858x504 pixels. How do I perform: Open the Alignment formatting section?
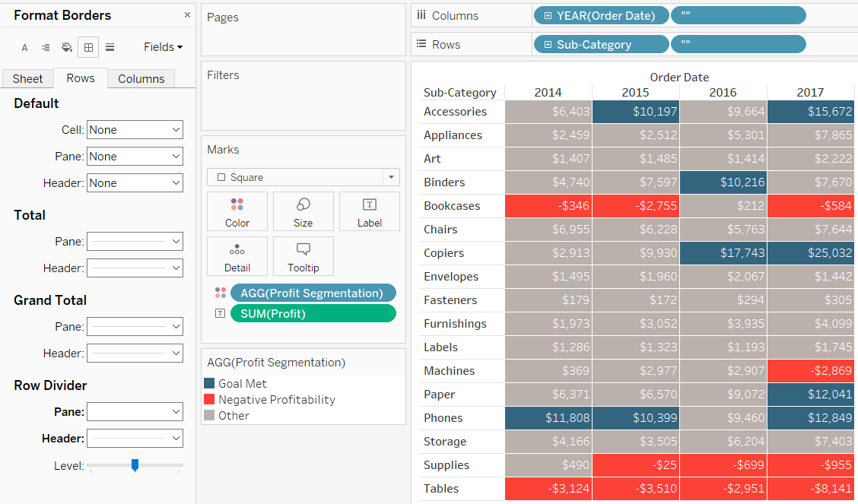(45, 47)
